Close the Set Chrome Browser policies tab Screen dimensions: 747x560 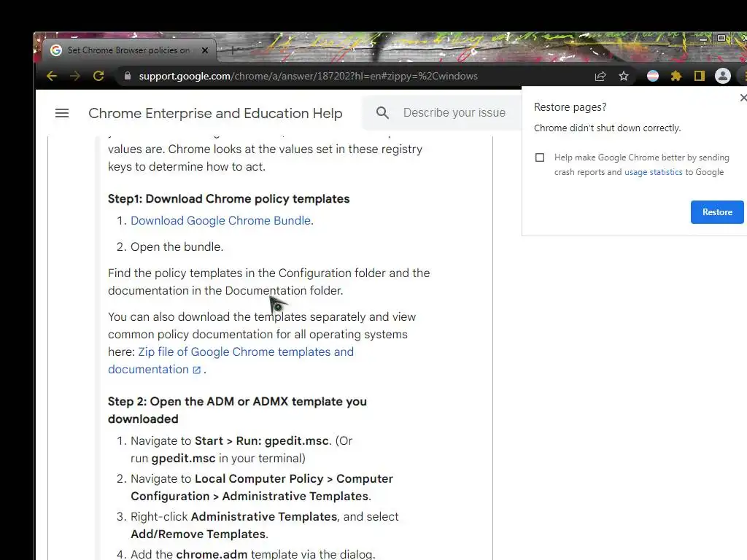(x=205, y=50)
